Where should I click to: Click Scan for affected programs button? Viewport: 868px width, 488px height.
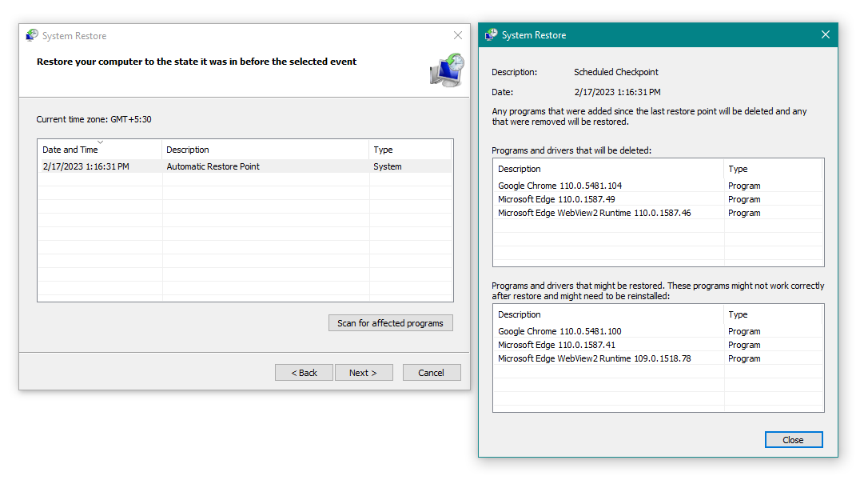(390, 323)
